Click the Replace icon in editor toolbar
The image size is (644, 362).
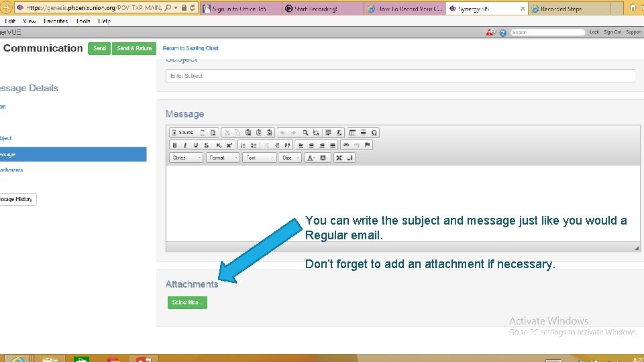click(316, 133)
